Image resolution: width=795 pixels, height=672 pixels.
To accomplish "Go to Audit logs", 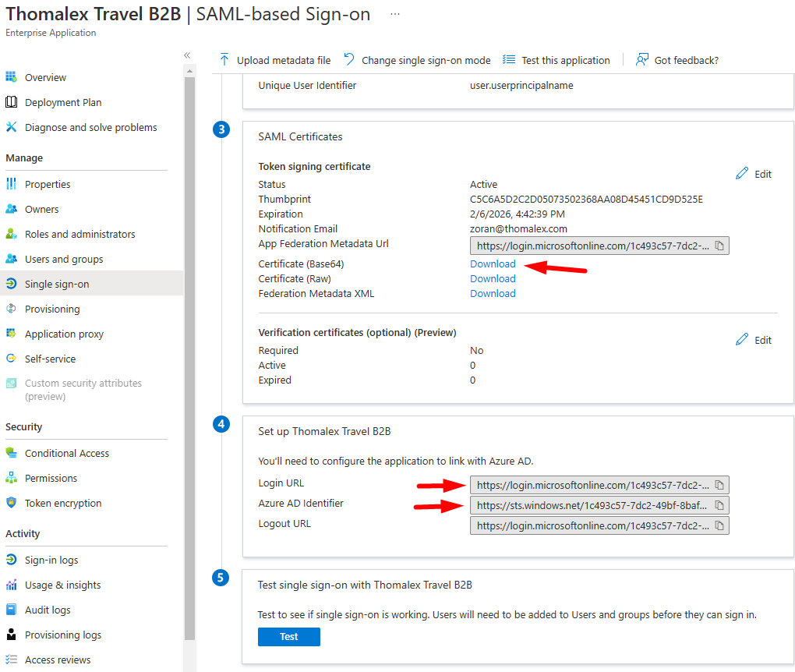I will (48, 610).
